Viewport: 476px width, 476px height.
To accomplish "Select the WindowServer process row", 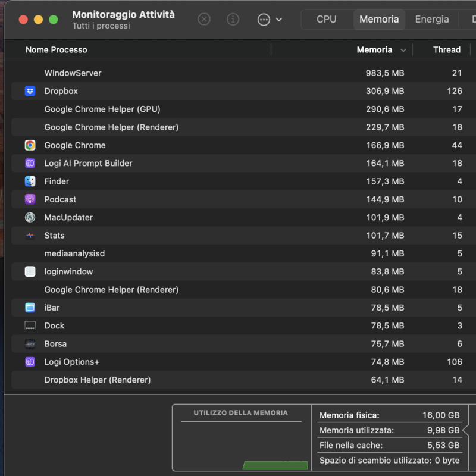I will pos(243,73).
